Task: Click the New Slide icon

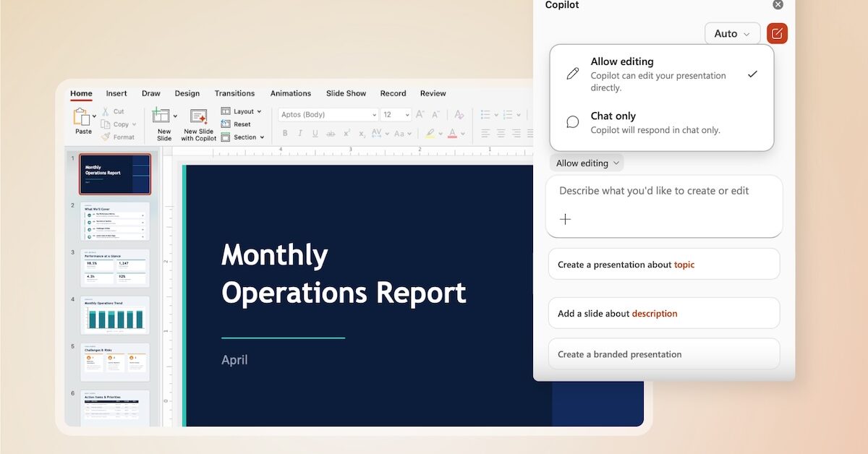Action: click(161, 116)
